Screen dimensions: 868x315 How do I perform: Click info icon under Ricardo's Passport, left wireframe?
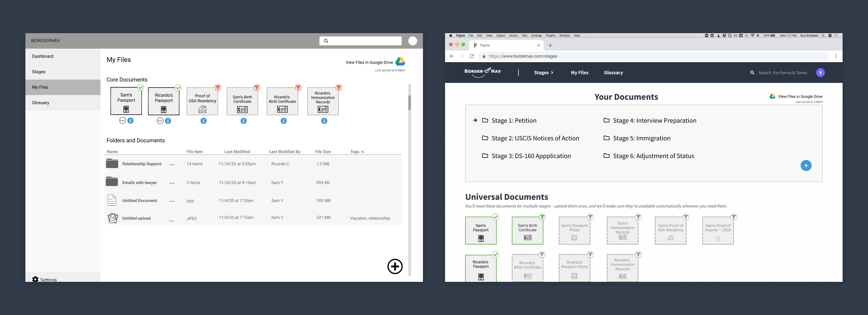click(168, 121)
